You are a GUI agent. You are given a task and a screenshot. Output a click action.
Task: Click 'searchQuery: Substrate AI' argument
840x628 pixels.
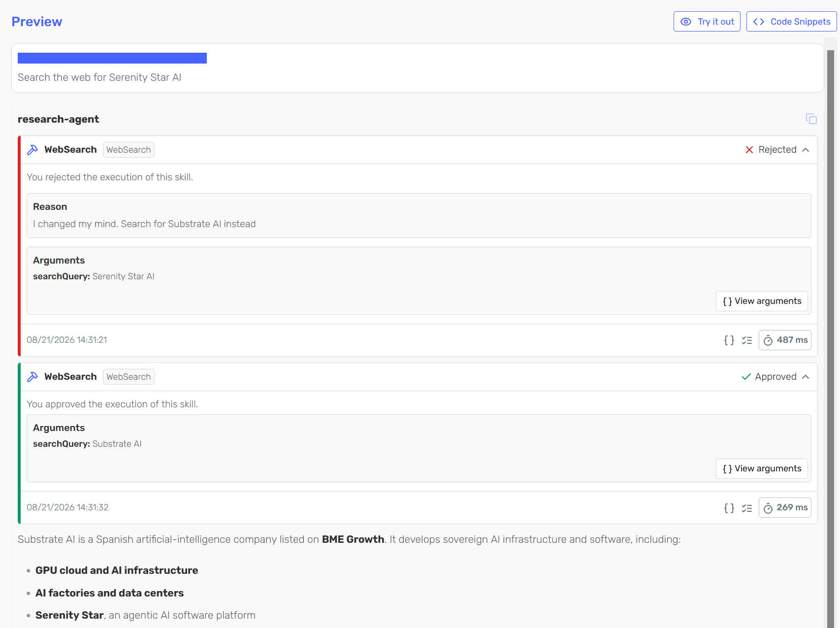point(87,444)
